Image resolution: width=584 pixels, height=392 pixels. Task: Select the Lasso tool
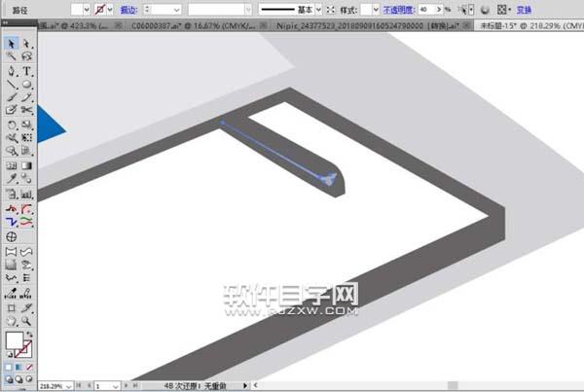coord(26,56)
